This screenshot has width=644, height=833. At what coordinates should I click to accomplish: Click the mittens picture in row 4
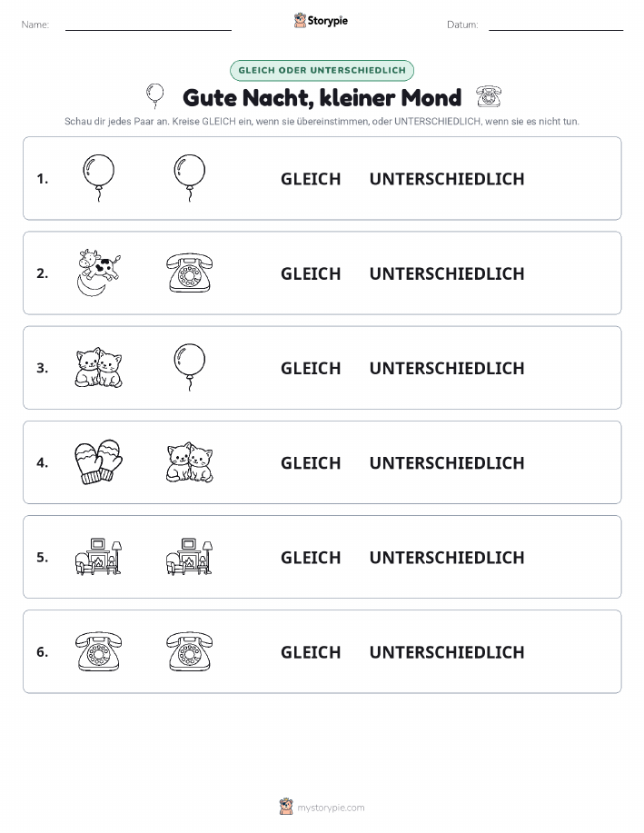pos(98,461)
